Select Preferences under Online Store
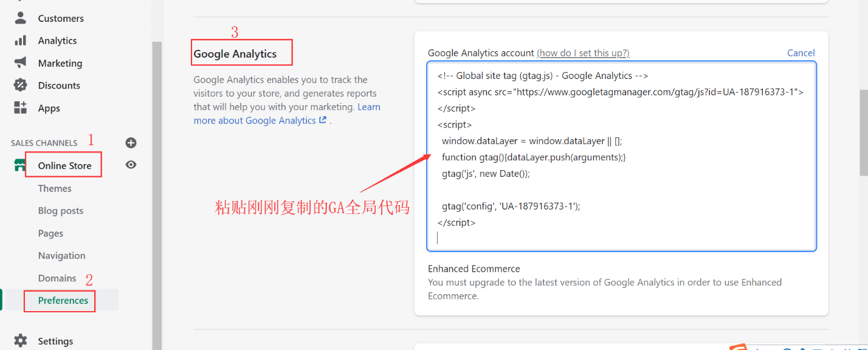 pyautogui.click(x=63, y=300)
